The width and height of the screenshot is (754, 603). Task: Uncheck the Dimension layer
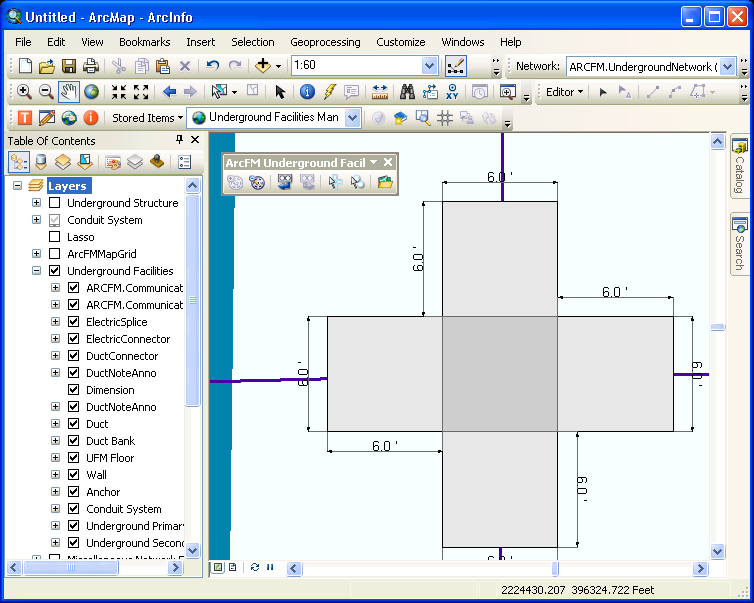(x=74, y=389)
